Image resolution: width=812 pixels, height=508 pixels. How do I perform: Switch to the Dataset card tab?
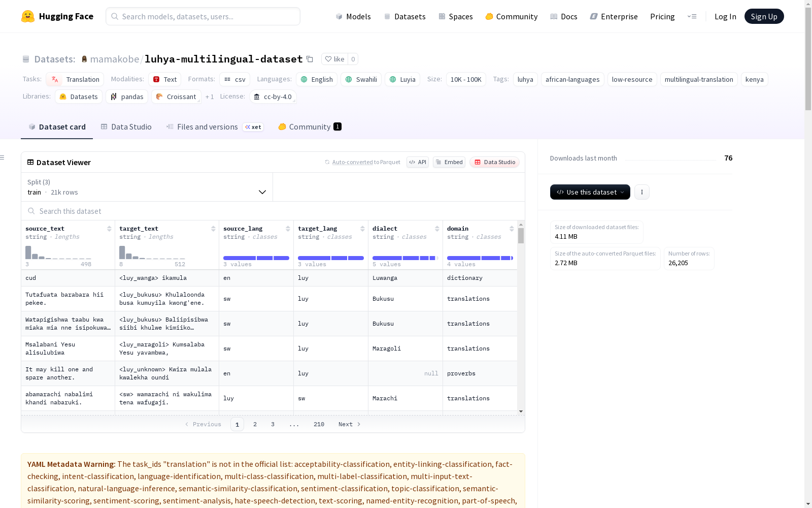(x=57, y=127)
